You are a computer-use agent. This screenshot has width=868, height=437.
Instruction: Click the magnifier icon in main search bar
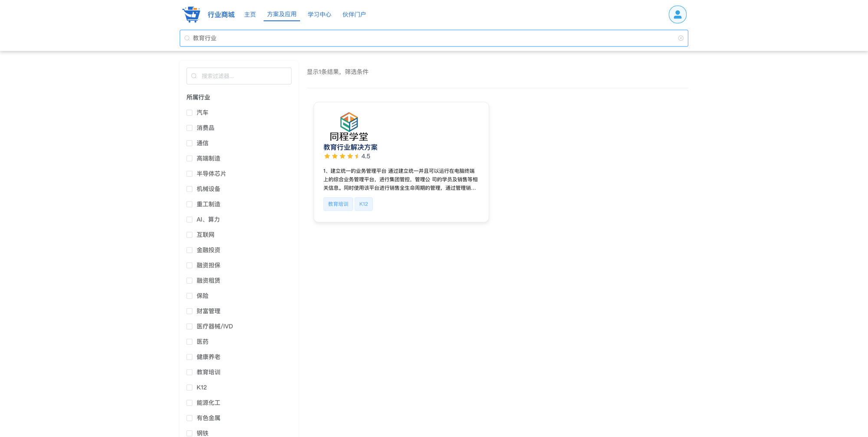pos(187,38)
